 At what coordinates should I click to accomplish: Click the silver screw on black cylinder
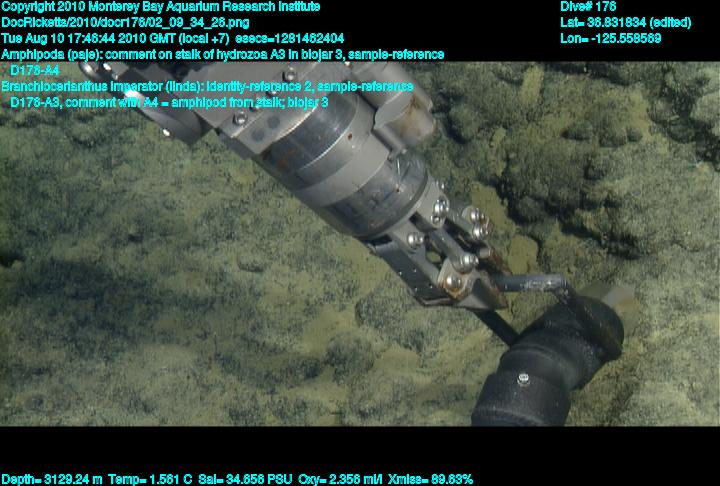[x=520, y=379]
